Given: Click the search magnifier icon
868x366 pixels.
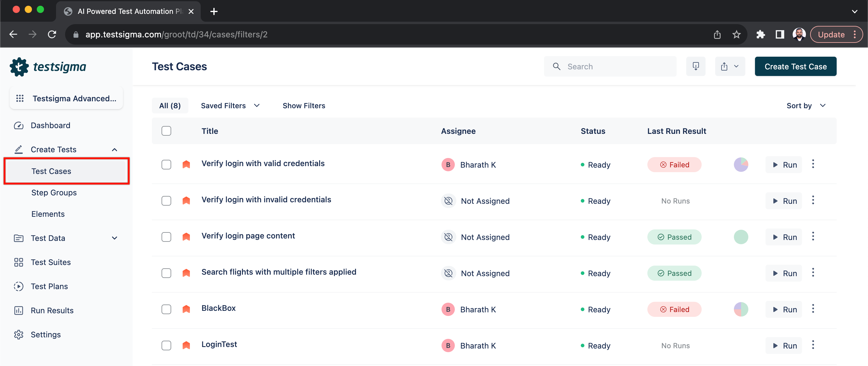Looking at the screenshot, I should 556,66.
